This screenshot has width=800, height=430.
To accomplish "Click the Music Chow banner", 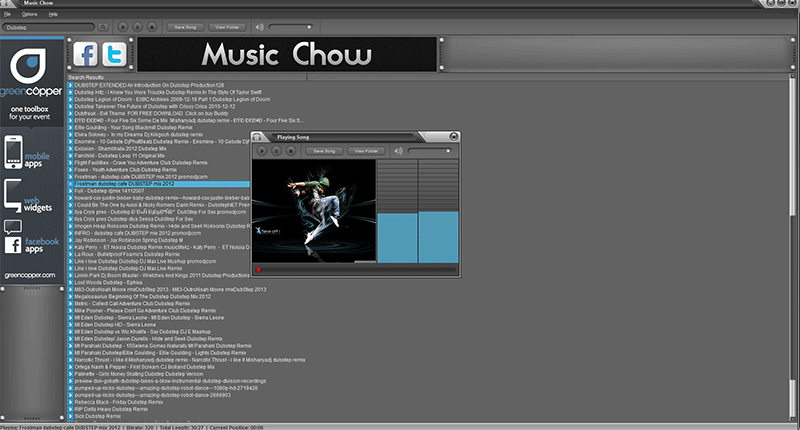I will coord(287,54).
